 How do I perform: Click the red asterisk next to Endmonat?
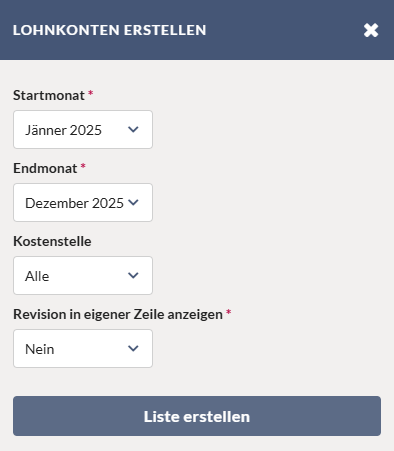pyautogui.click(x=83, y=166)
